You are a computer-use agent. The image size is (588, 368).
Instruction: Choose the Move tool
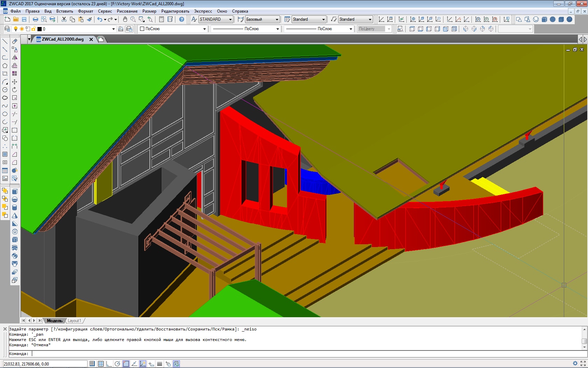click(15, 82)
